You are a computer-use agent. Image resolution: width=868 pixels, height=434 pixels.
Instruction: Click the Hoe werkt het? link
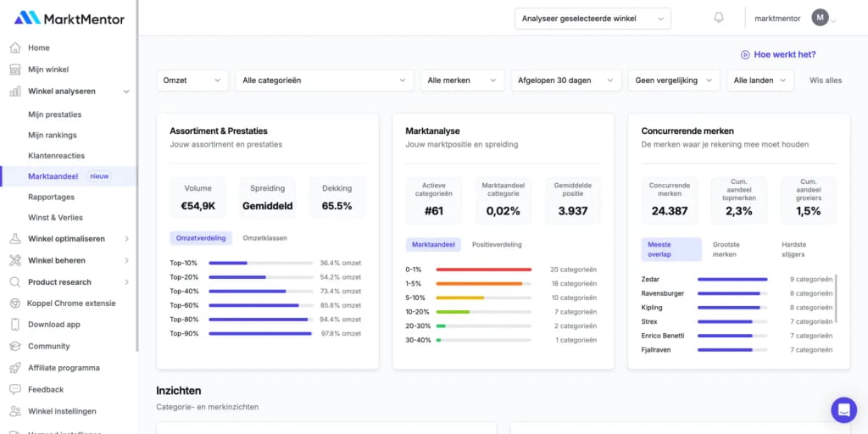click(x=784, y=54)
